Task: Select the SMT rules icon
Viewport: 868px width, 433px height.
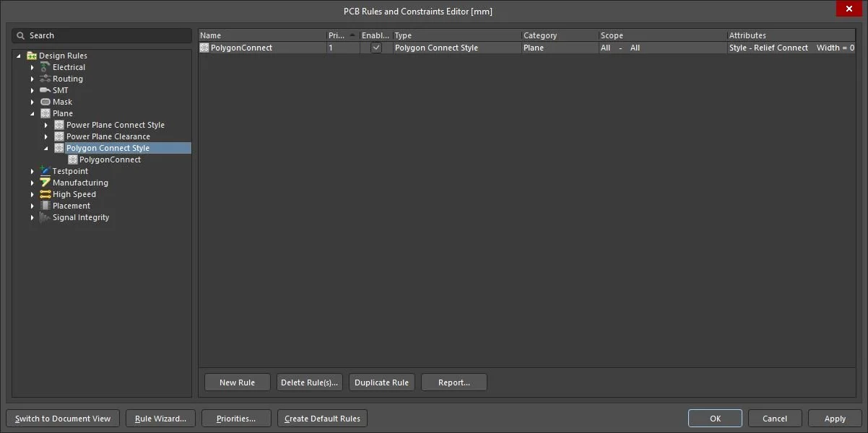Action: (x=45, y=90)
